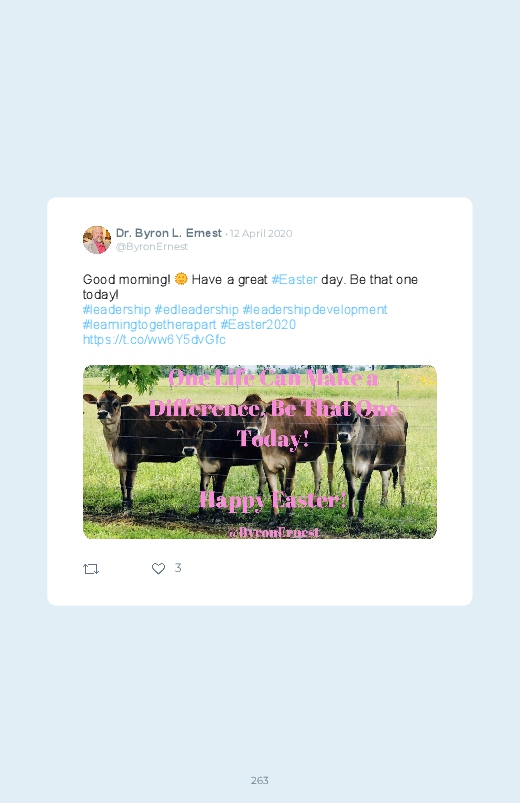Follow the #edleadership hashtag link
This screenshot has height=803, width=520.
pyautogui.click(x=197, y=310)
